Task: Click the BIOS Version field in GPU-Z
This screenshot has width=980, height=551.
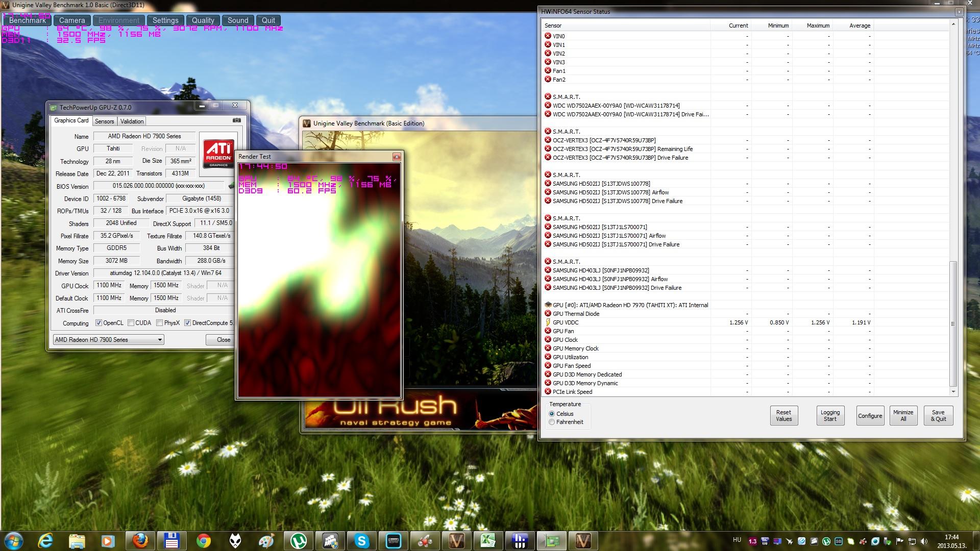Action: (x=158, y=186)
